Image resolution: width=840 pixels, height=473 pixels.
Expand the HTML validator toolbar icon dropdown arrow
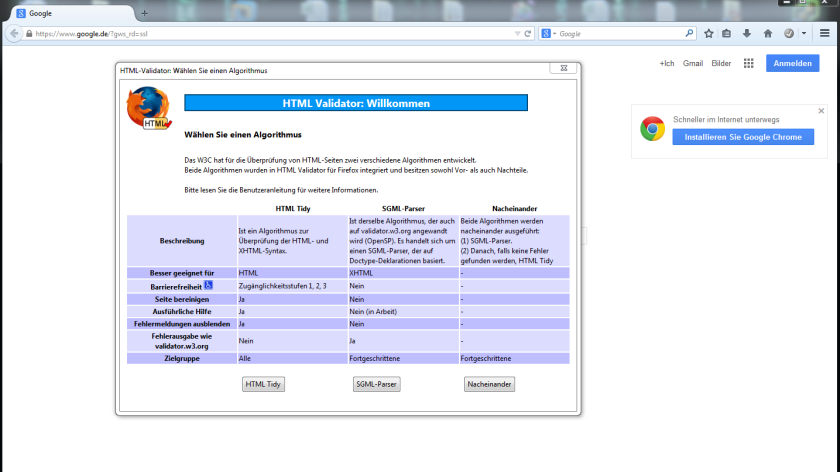point(803,33)
